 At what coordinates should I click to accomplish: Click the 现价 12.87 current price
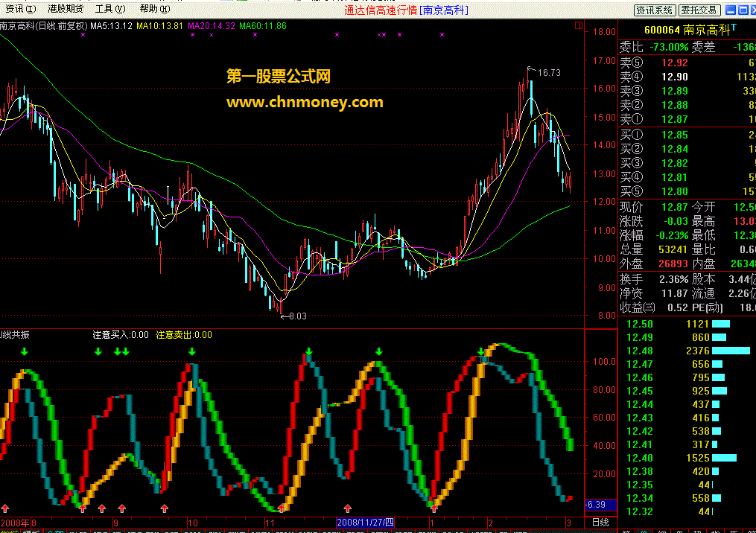point(675,207)
